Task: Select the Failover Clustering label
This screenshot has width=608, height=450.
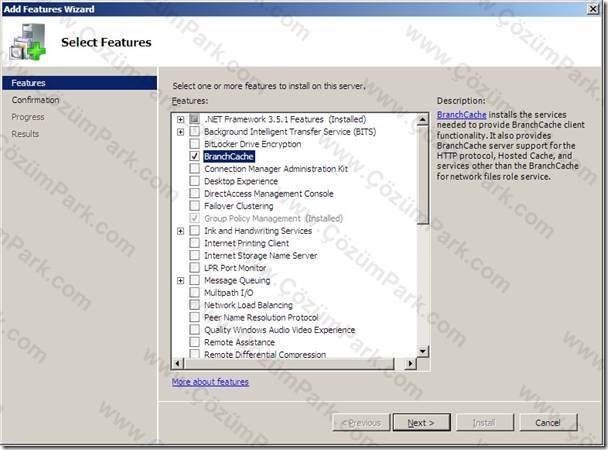Action: 238,206
